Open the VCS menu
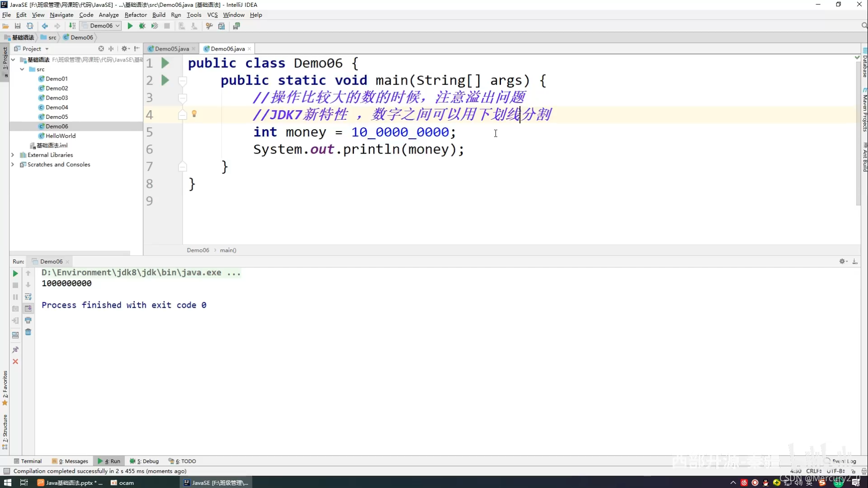The image size is (868, 488). [x=212, y=15]
